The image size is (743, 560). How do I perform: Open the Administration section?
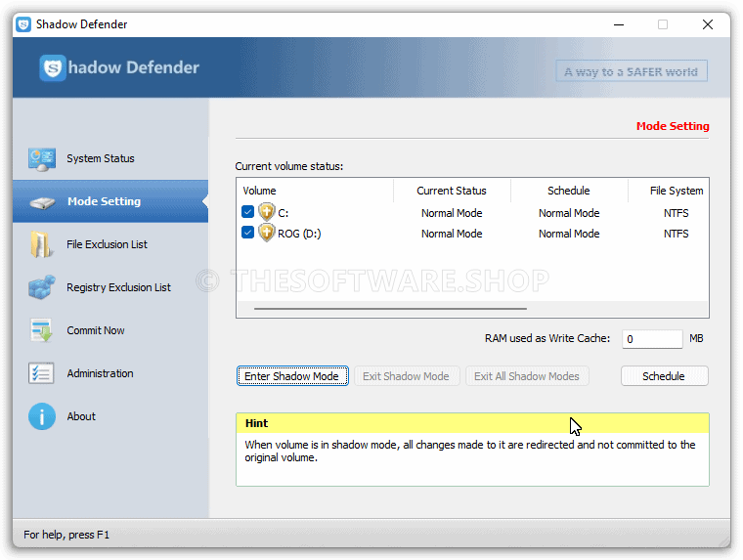100,373
